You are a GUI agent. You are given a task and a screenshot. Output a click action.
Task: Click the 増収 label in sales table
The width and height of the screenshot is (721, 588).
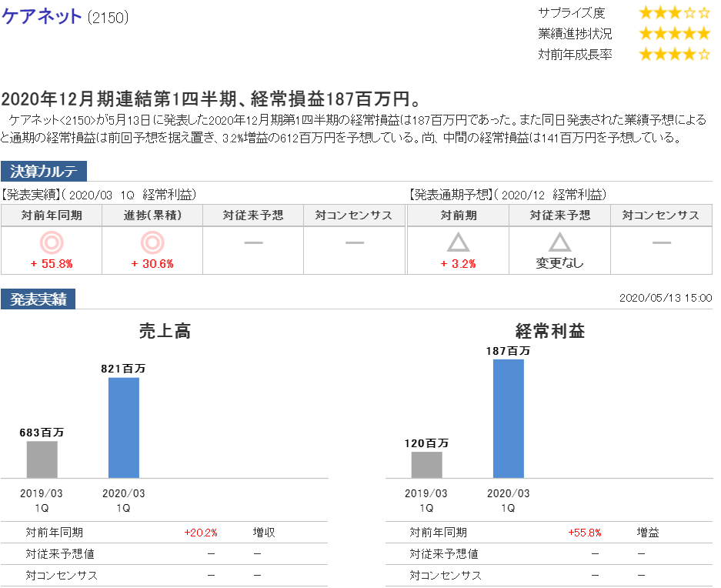coord(264,533)
